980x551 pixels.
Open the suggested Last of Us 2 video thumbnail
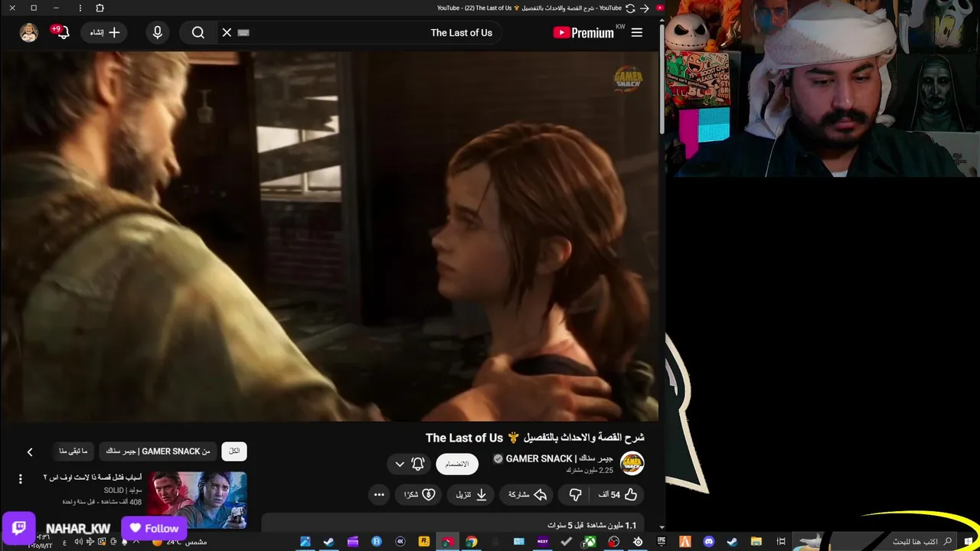(x=198, y=499)
